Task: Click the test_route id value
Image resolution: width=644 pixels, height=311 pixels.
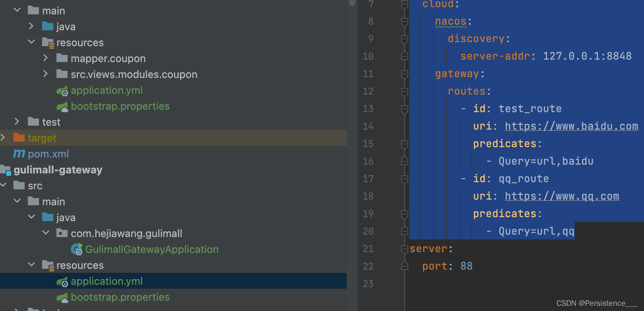Action: [530, 109]
